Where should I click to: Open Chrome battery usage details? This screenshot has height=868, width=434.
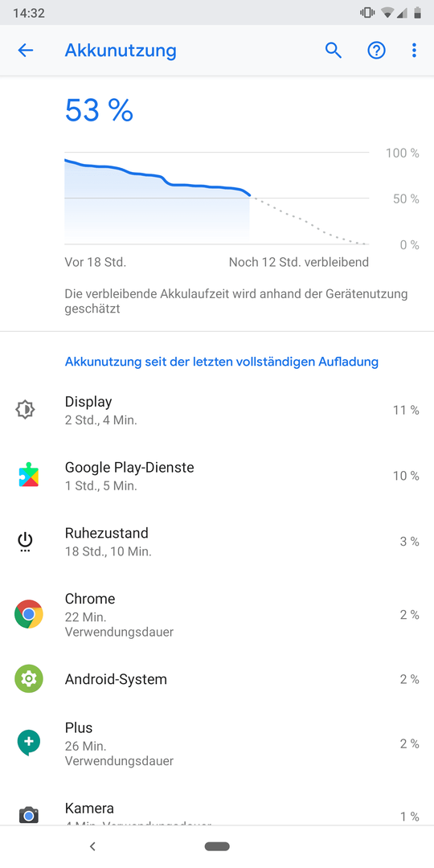217,614
